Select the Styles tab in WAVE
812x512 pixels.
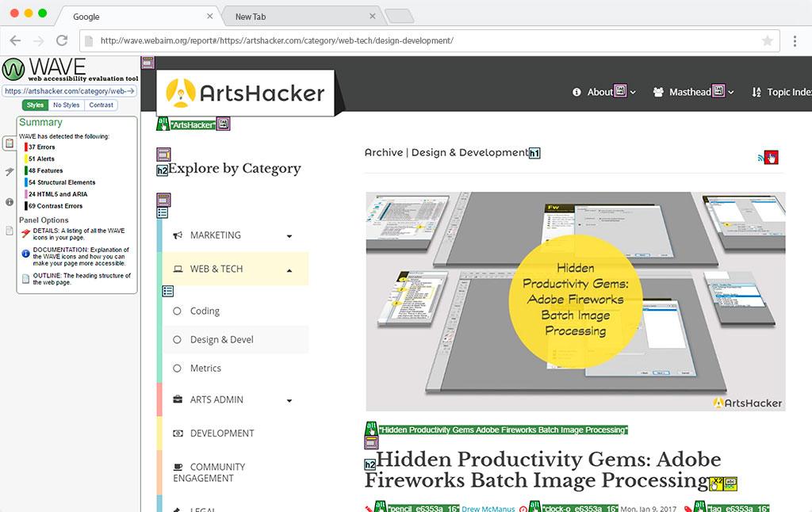[35, 105]
